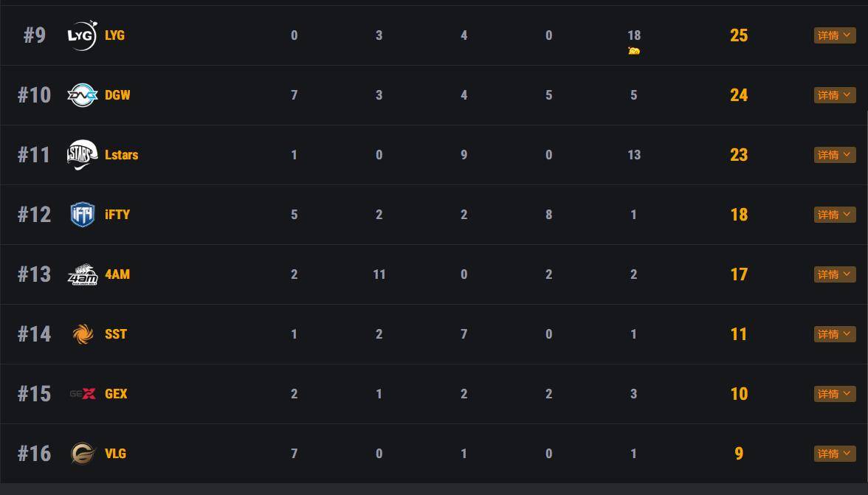The width and height of the screenshot is (868, 495).
Task: Open the 4AM team name link
Action: pyautogui.click(x=117, y=274)
